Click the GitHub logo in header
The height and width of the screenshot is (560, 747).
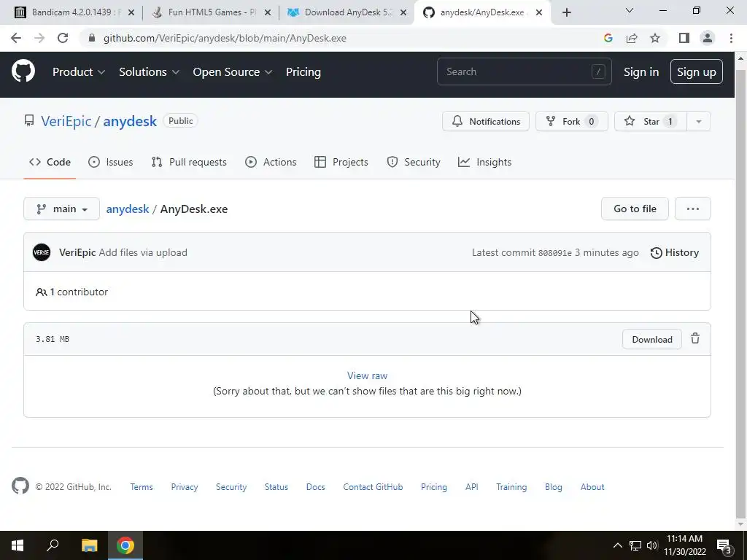tap(23, 71)
